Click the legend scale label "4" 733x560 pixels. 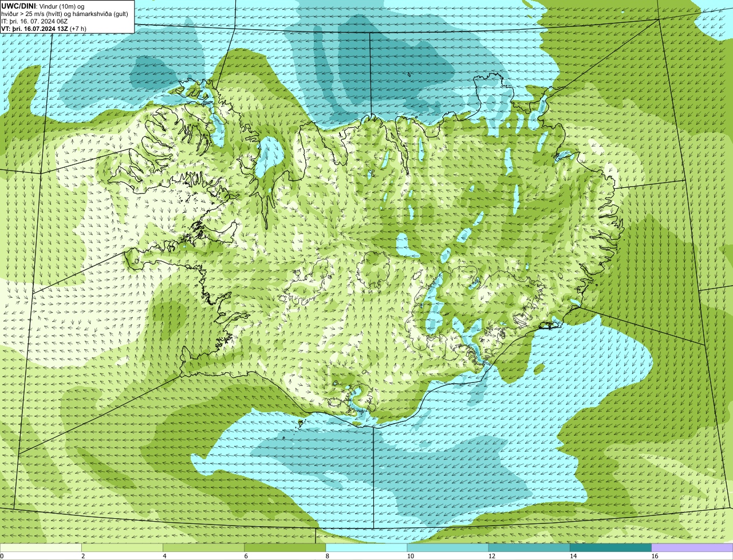(x=164, y=556)
